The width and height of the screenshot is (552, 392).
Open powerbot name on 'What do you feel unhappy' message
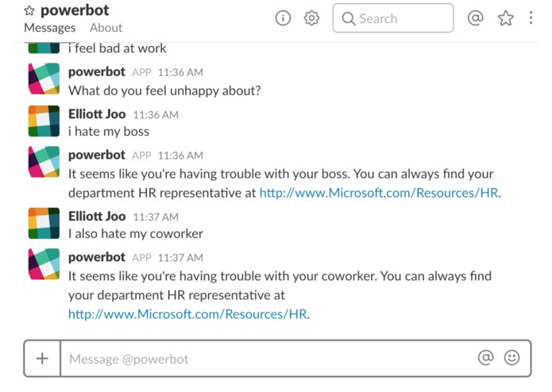pos(97,71)
